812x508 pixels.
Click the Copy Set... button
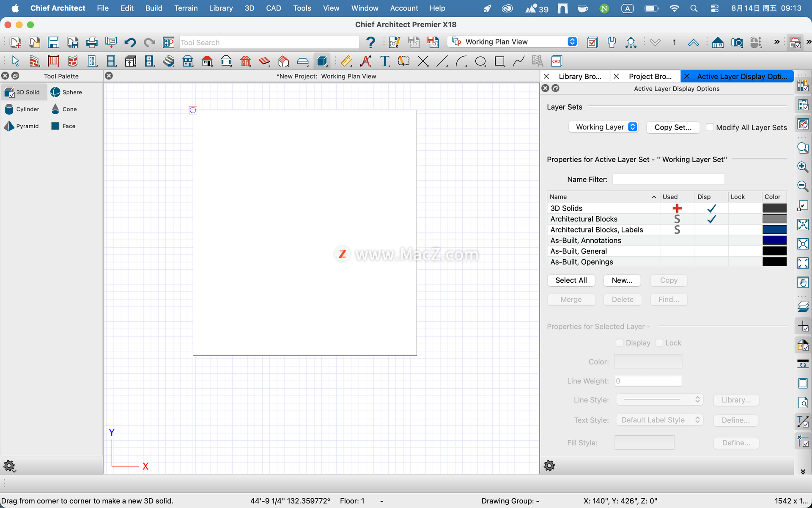673,127
